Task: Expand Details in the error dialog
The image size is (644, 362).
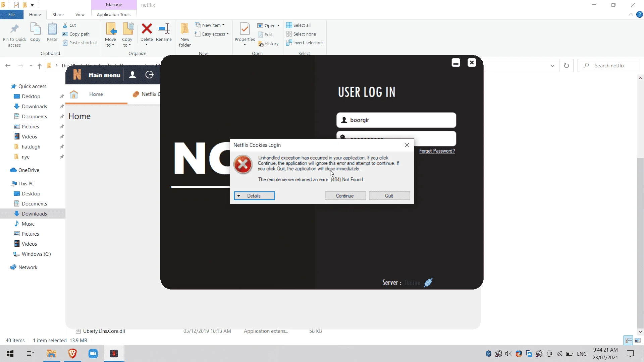Action: (254, 196)
